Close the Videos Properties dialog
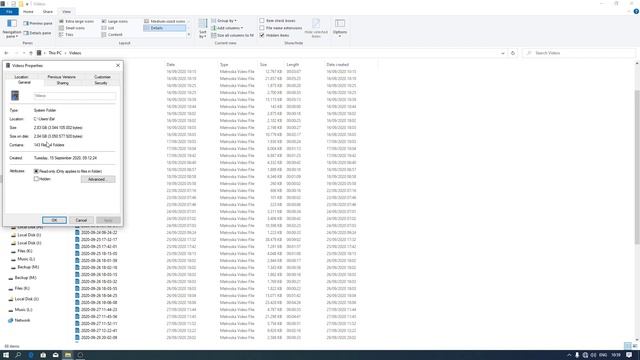Image resolution: width=640 pixels, height=360 pixels. point(118,65)
